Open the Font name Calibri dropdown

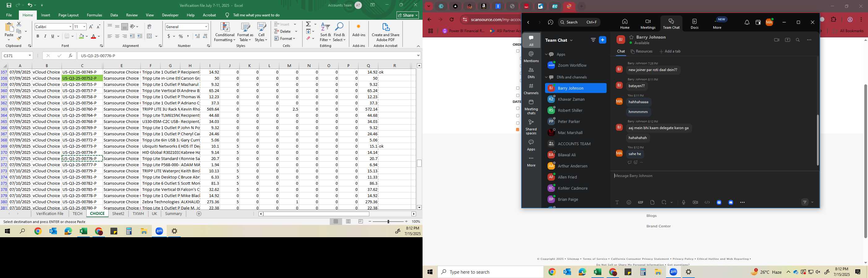[70, 27]
